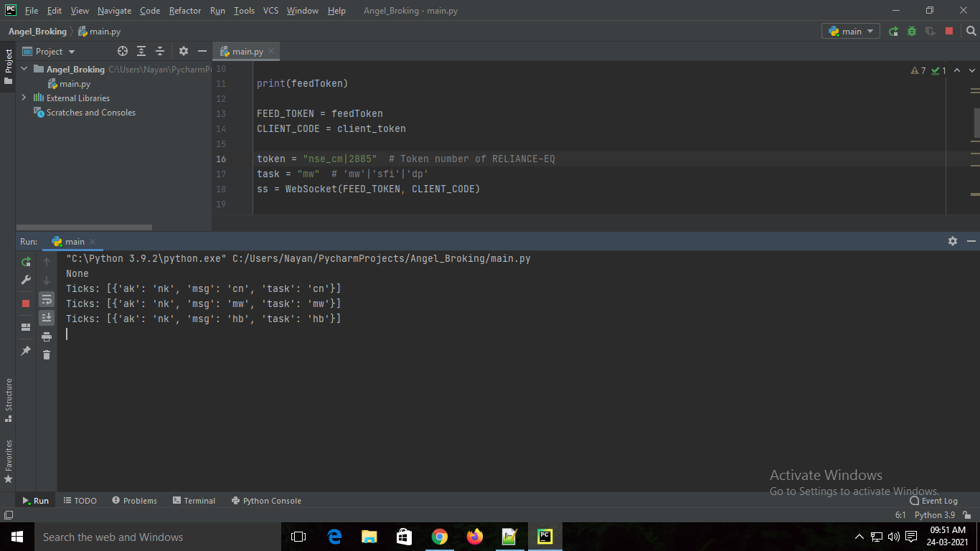
Task: Open the Terminal tool window
Action: [194, 501]
